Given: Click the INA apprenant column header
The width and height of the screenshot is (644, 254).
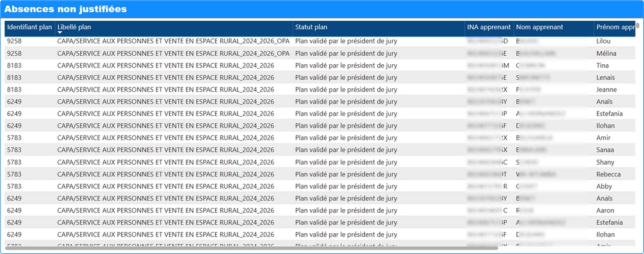Looking at the screenshot, I should 489,27.
